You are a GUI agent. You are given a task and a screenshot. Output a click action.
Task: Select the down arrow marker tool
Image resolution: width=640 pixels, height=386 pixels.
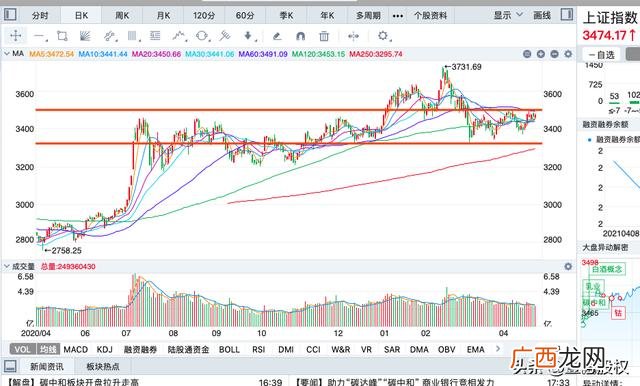(x=249, y=36)
